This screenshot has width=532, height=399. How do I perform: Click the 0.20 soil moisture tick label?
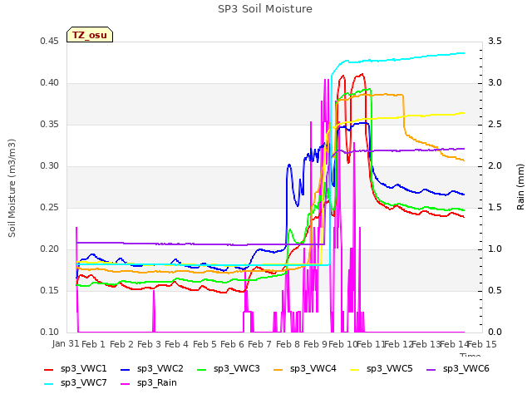coord(49,249)
